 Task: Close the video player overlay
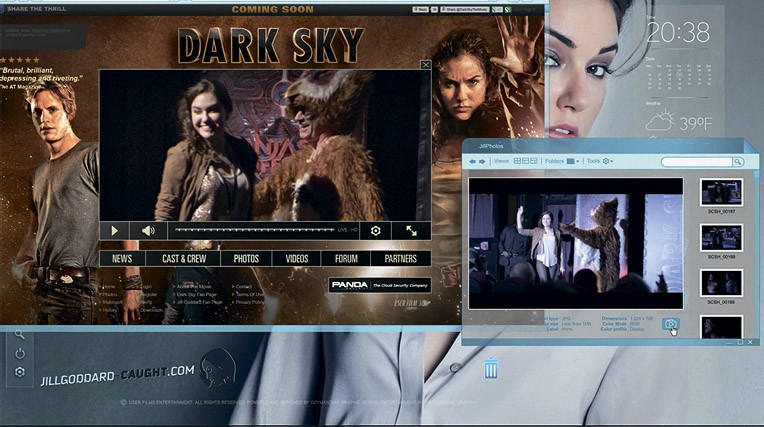pyautogui.click(x=425, y=65)
